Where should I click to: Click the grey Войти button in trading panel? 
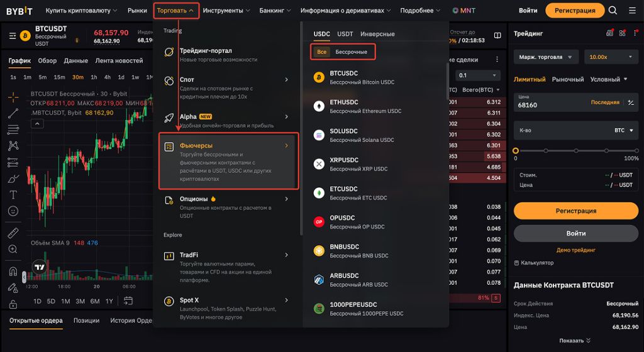(576, 233)
